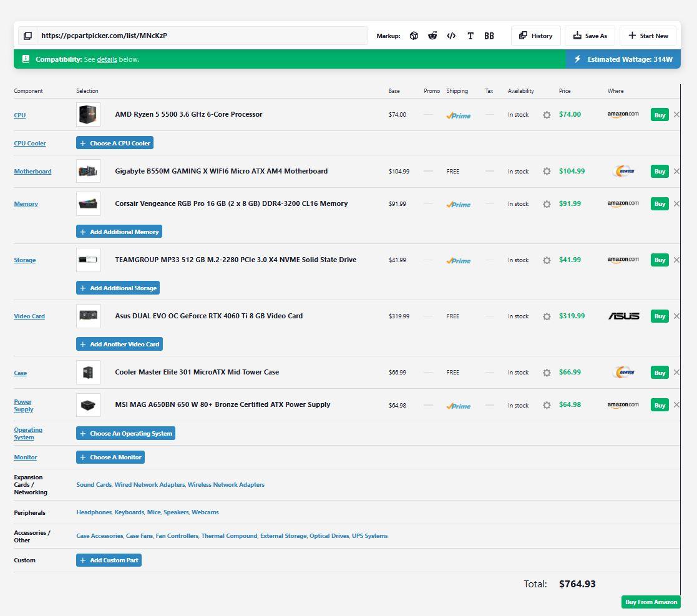Screen dimensions: 697x616
Task: Open the Asus RTX 4060 Ti thumbnail
Action: coord(88,316)
